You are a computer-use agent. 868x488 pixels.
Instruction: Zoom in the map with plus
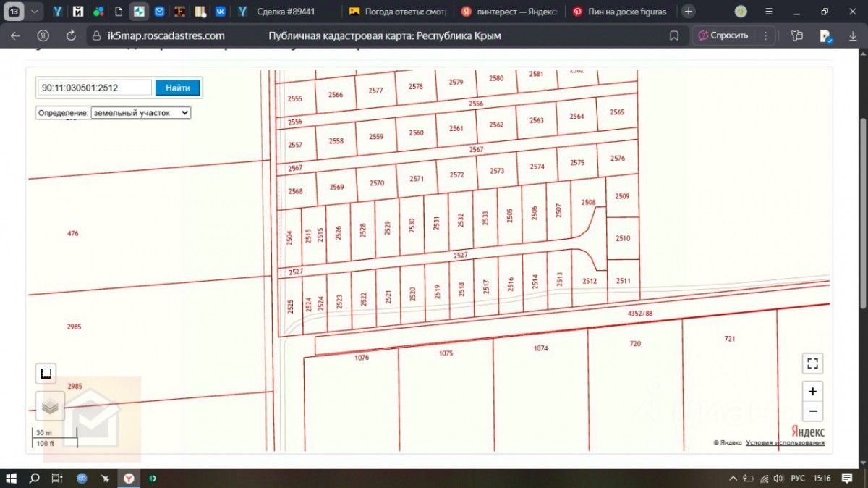(x=813, y=392)
